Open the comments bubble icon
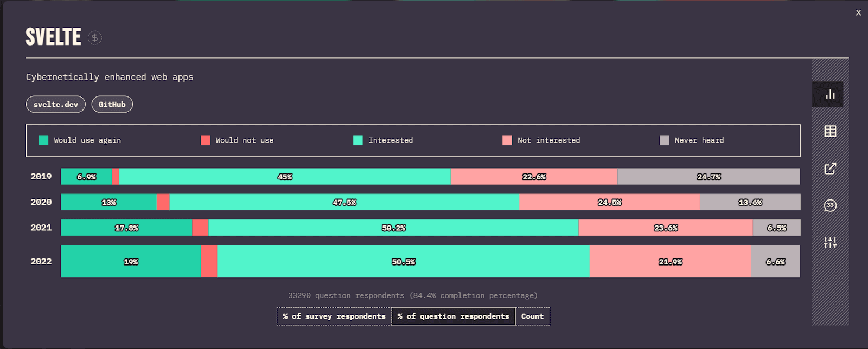This screenshot has height=349, width=868. click(x=829, y=205)
